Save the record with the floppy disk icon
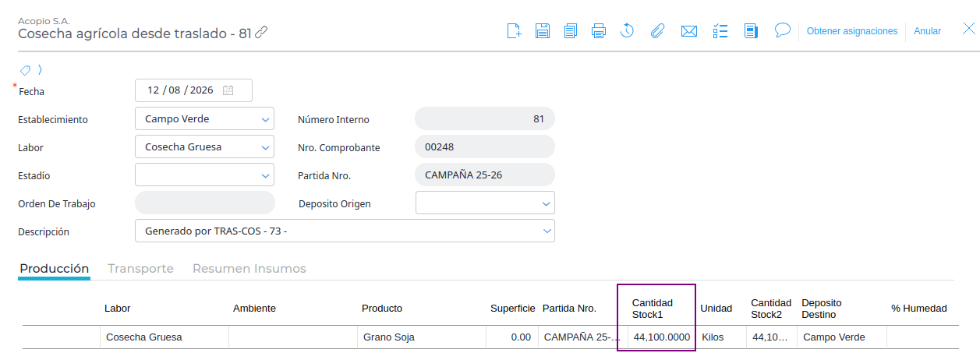 click(543, 31)
